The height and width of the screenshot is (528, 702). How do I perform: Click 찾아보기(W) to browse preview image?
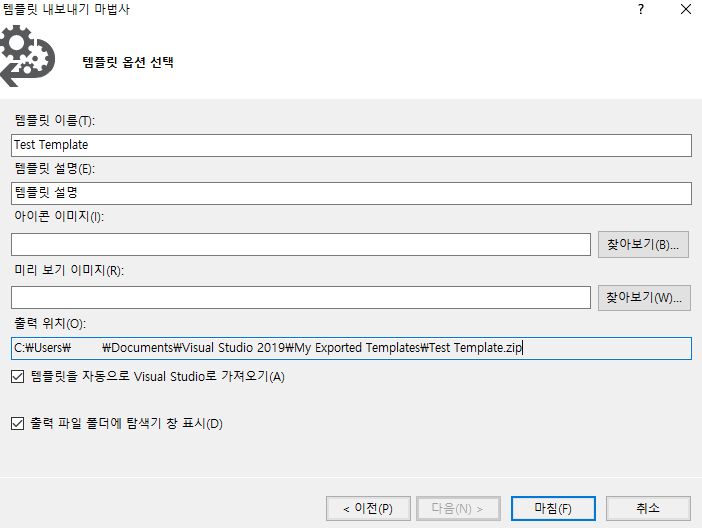tap(644, 298)
